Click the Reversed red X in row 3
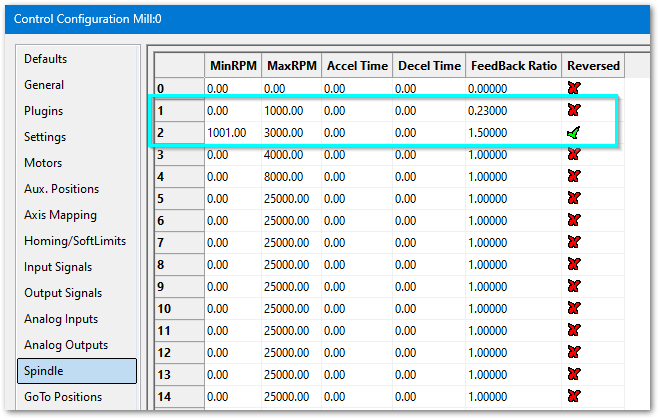The image size is (659, 419). (x=574, y=154)
